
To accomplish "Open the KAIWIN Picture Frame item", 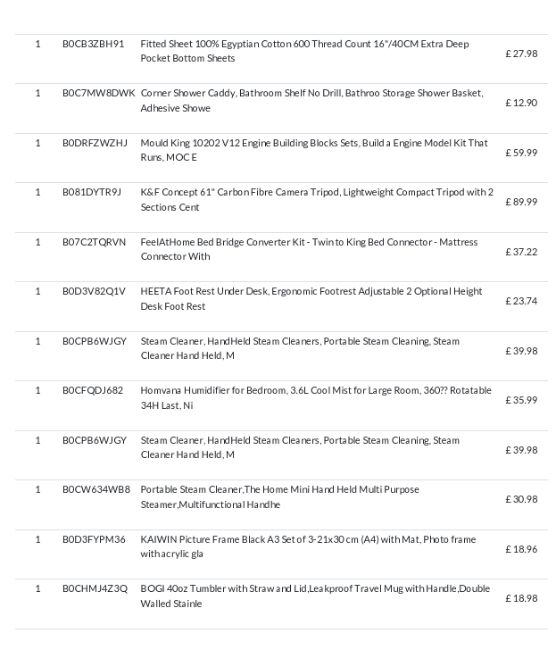I will 308,546.
